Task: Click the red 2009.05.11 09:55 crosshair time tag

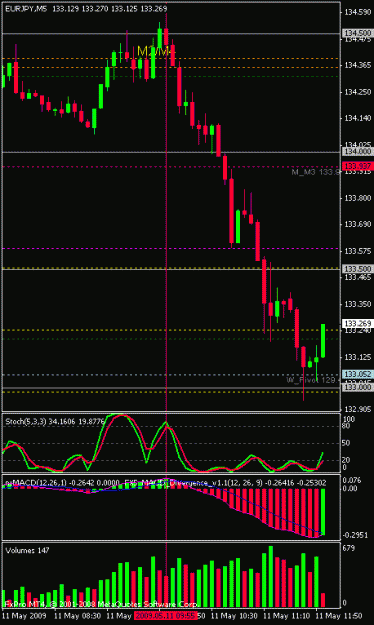Action: pyautogui.click(x=165, y=616)
